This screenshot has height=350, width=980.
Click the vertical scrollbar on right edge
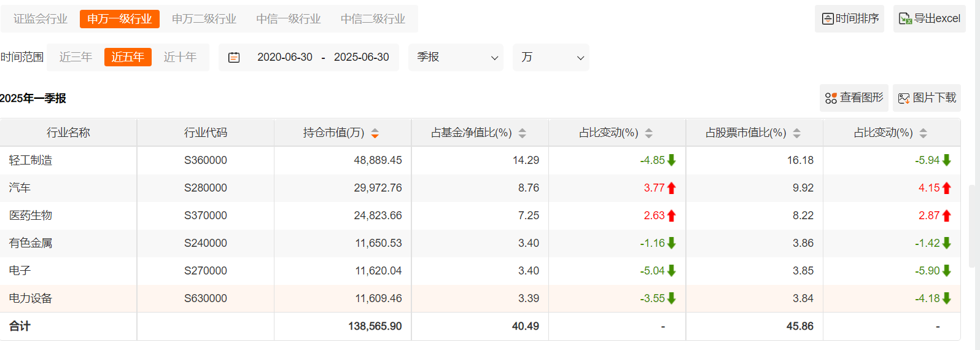click(973, 226)
